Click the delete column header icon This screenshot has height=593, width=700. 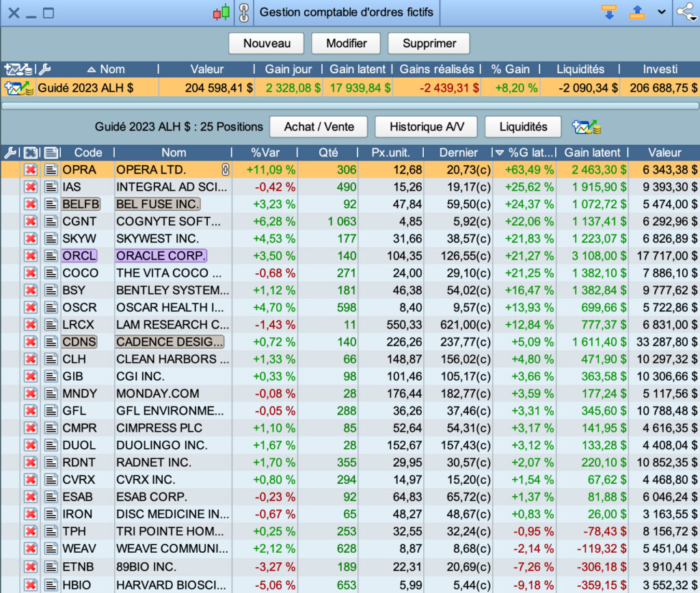(x=30, y=152)
